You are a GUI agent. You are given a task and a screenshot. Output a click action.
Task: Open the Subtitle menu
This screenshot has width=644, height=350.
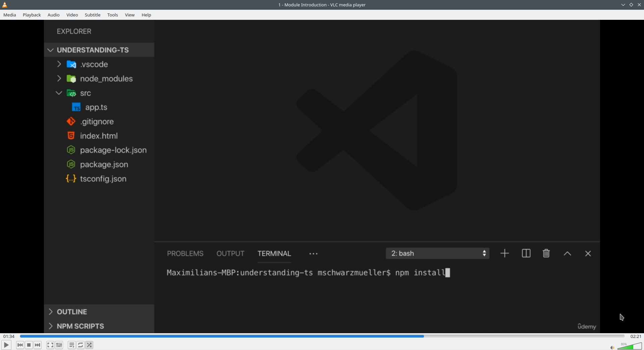pyautogui.click(x=93, y=15)
